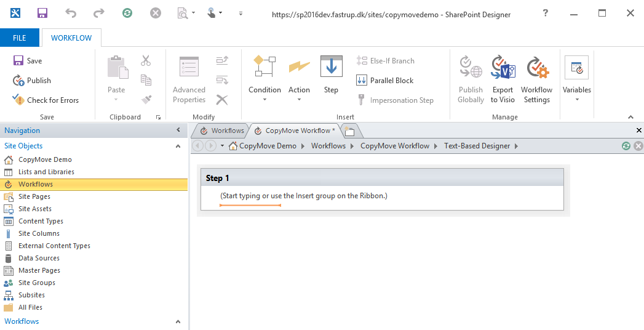Click the Undo arrow in title bar
Viewport: 644px width, 330px height.
point(71,13)
